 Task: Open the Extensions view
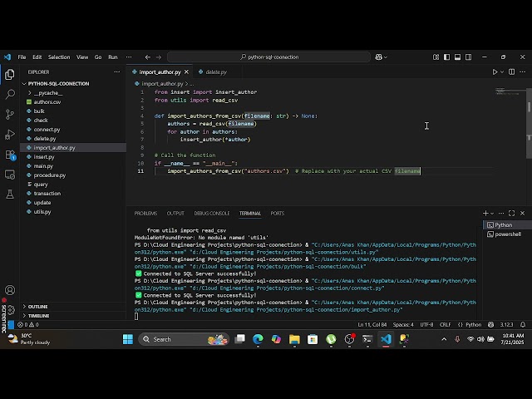(10, 155)
